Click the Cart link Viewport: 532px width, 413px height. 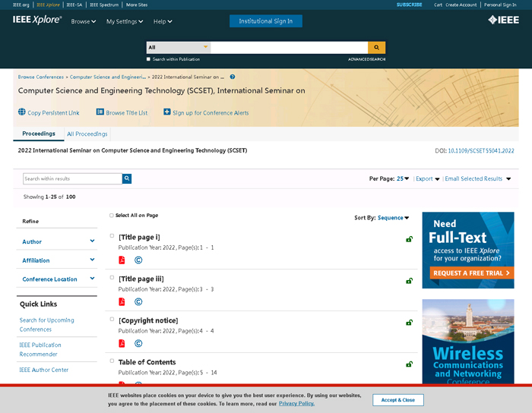coord(438,5)
